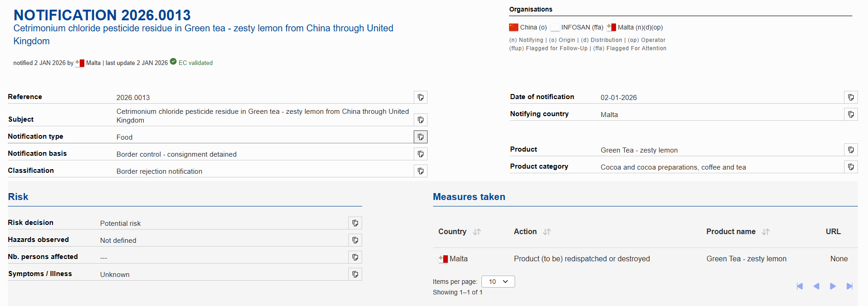Go to the next page of measures

coord(833,286)
